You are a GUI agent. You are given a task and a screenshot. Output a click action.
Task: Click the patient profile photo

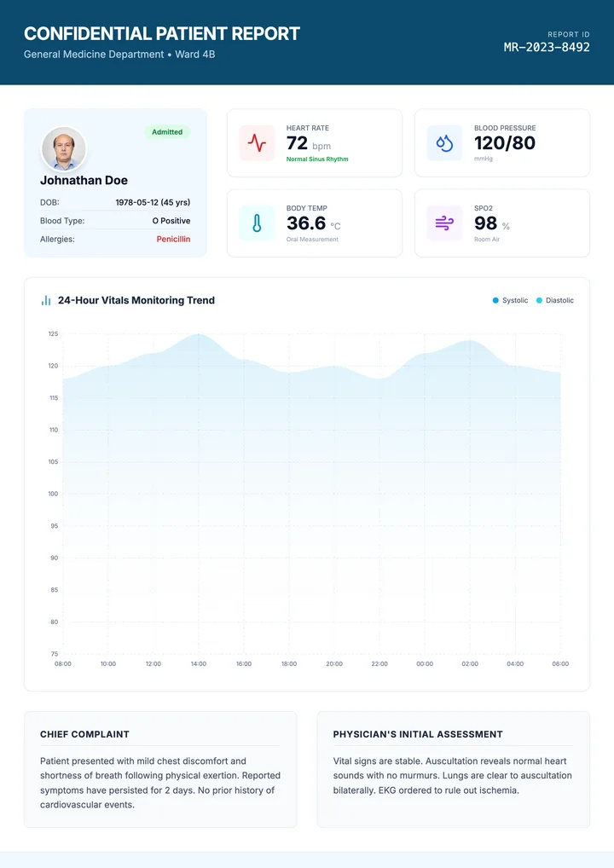click(x=64, y=149)
